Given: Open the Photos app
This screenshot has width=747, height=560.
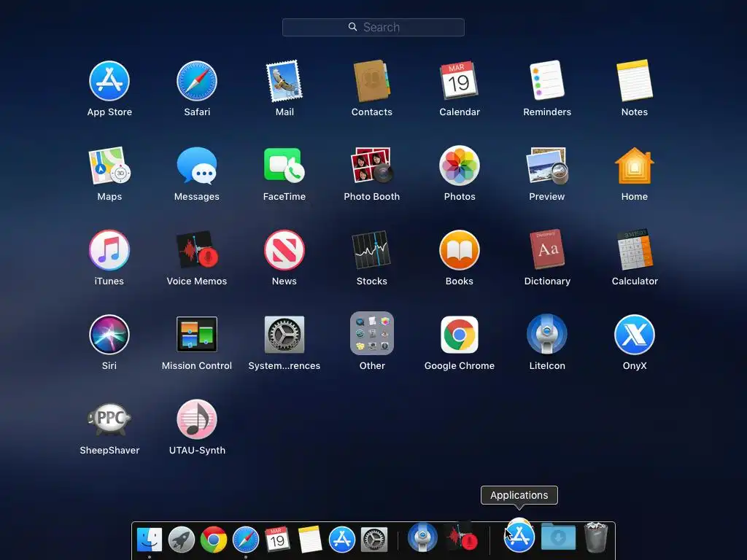Looking at the screenshot, I should coord(460,166).
